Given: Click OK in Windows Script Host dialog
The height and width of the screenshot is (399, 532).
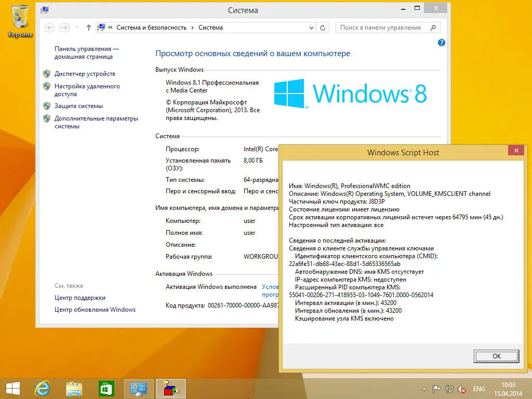Looking at the screenshot, I should point(496,356).
